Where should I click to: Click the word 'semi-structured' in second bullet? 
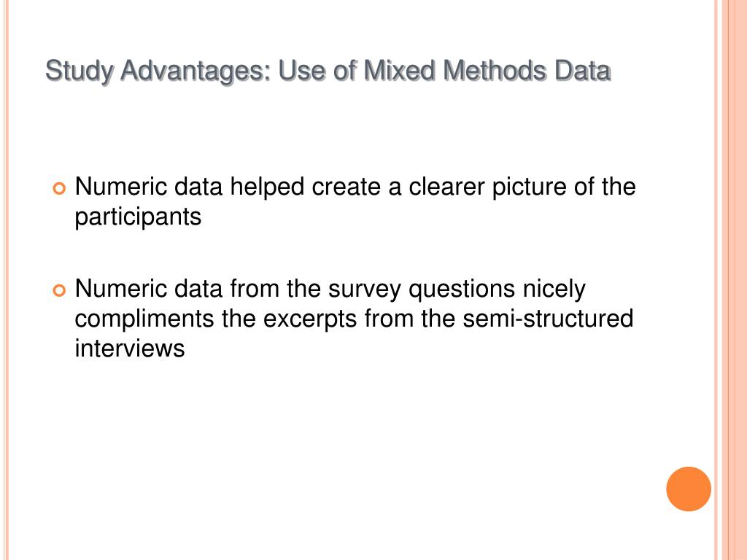click(548, 318)
